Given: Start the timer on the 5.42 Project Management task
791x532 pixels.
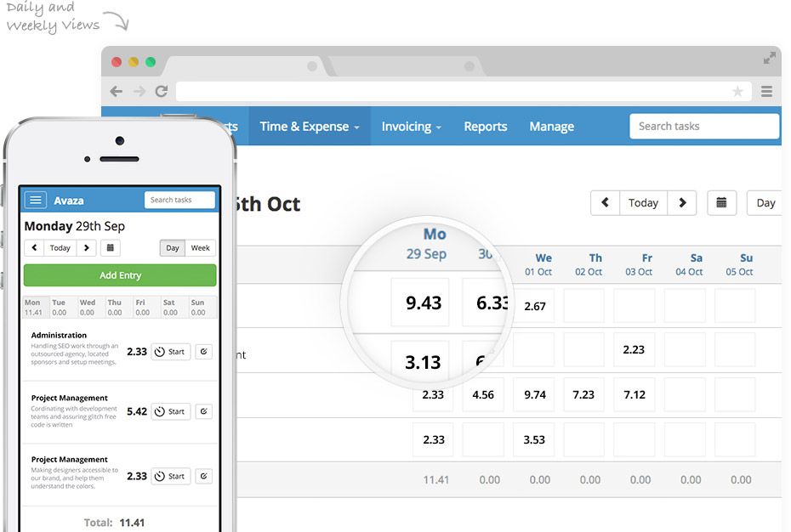Looking at the screenshot, I should [169, 411].
